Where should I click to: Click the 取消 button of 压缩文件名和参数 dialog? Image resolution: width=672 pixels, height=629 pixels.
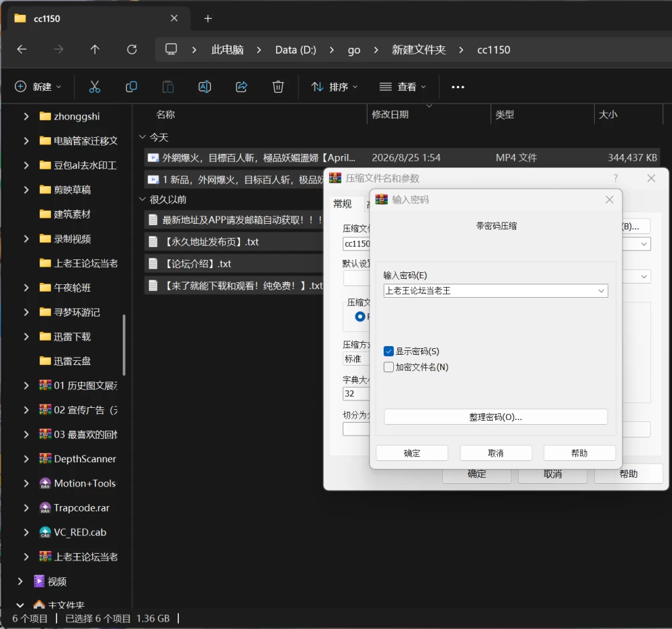(552, 474)
